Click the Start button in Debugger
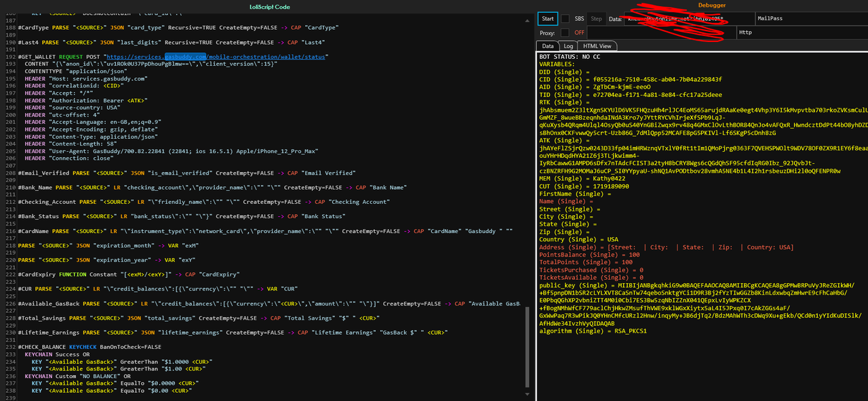 click(548, 19)
